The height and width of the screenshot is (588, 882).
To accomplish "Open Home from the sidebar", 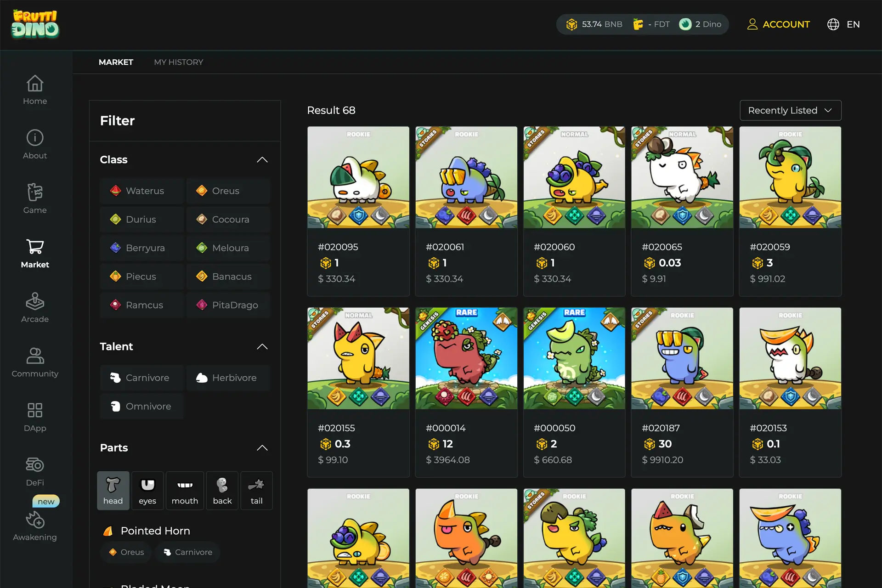I will click(35, 90).
